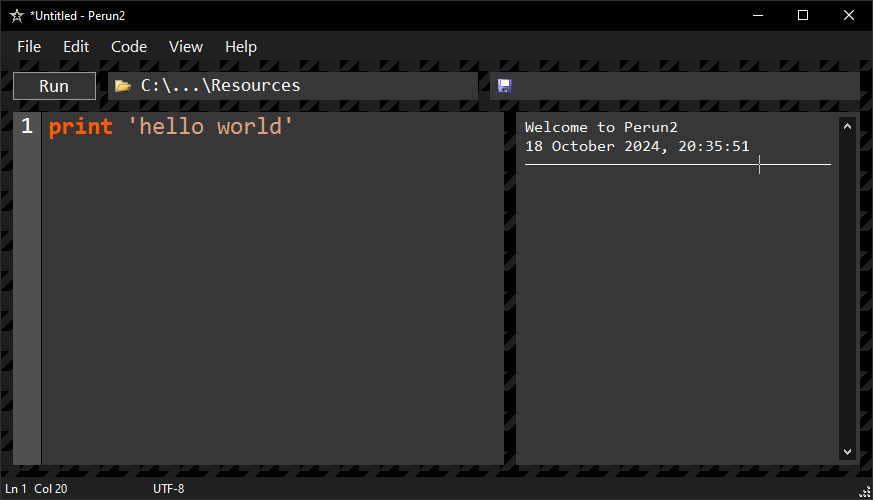Click the word print in editor
Screen dimensions: 873x500
tap(81, 127)
